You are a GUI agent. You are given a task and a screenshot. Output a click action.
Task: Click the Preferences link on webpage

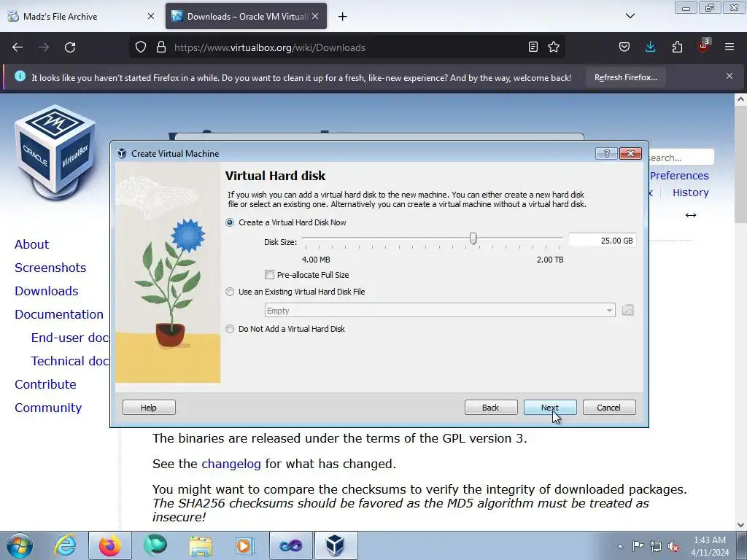(679, 176)
